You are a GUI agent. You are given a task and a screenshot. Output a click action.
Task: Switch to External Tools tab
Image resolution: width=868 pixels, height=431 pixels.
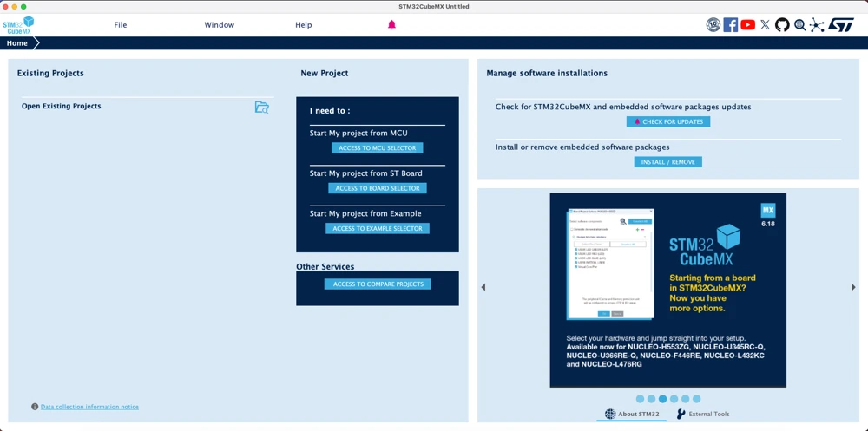coord(702,414)
